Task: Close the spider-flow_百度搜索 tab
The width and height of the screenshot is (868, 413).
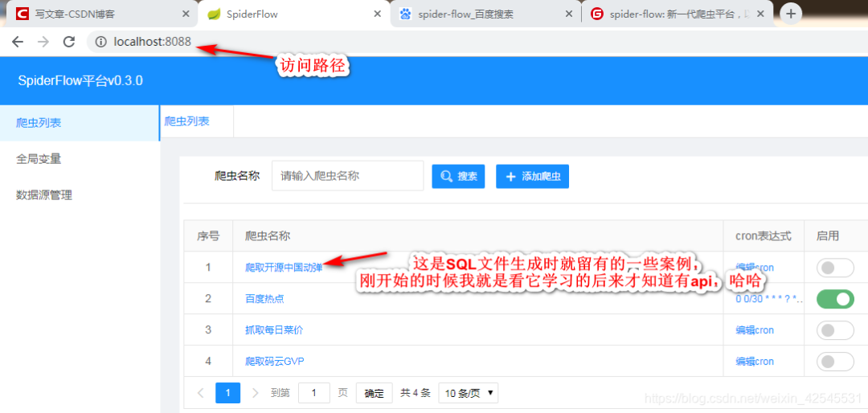Action: (x=568, y=14)
